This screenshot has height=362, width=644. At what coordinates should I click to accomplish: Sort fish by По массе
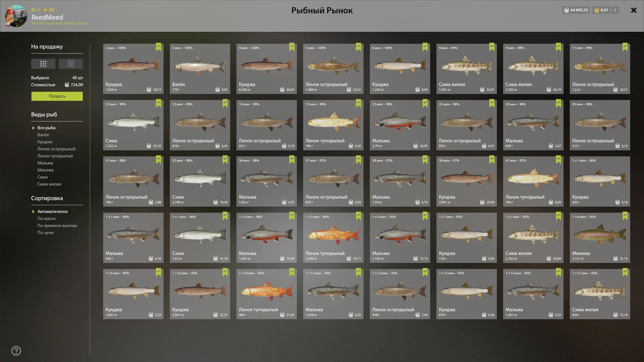[47, 218]
